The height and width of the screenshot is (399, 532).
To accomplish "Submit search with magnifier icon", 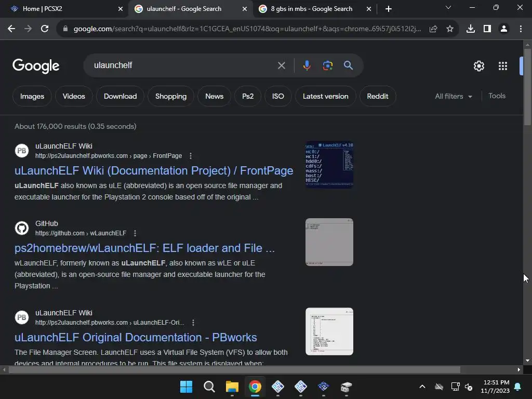I will point(349,65).
